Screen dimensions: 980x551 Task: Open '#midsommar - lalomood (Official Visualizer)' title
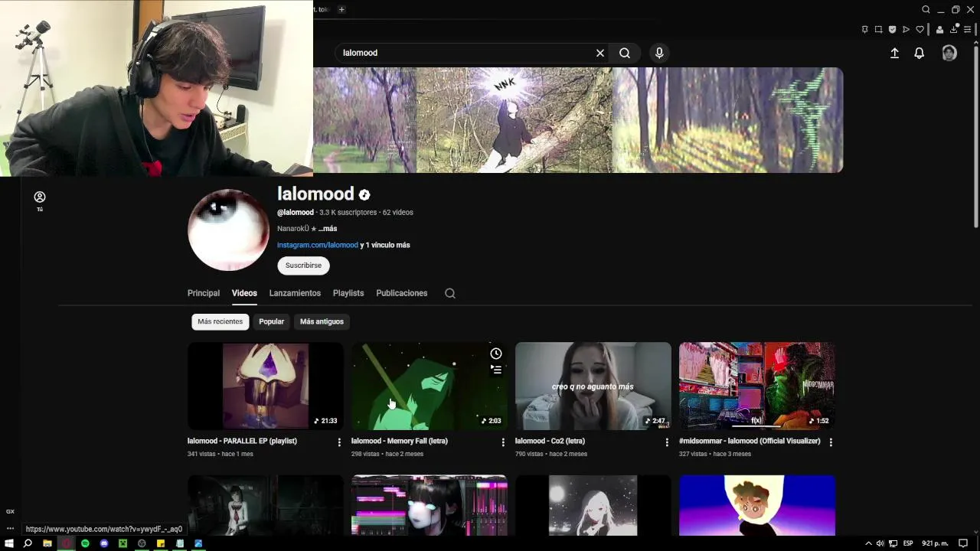point(750,441)
